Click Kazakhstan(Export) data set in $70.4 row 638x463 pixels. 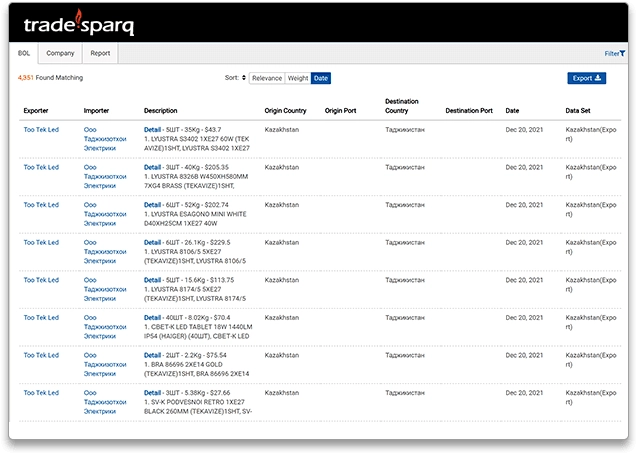tap(591, 322)
